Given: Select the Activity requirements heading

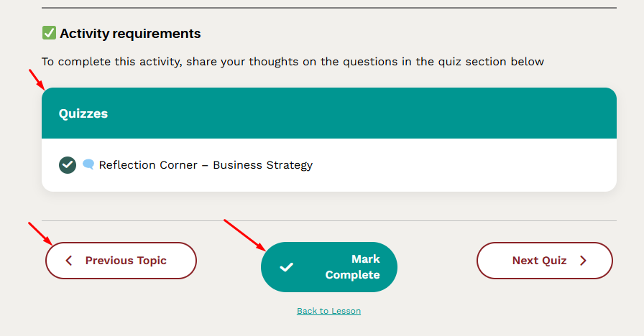Looking at the screenshot, I should [x=130, y=34].
